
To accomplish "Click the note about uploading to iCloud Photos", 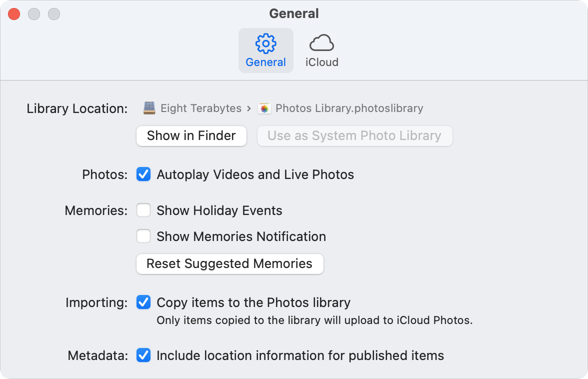I will (314, 320).
